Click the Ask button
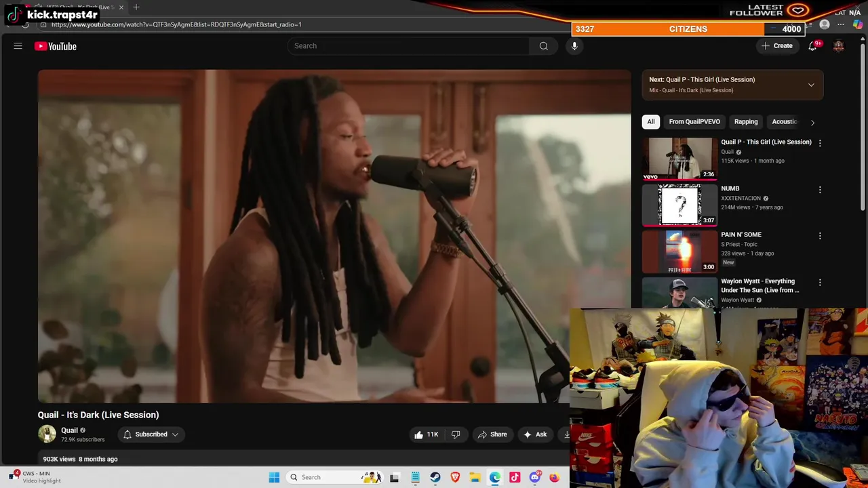 535,434
